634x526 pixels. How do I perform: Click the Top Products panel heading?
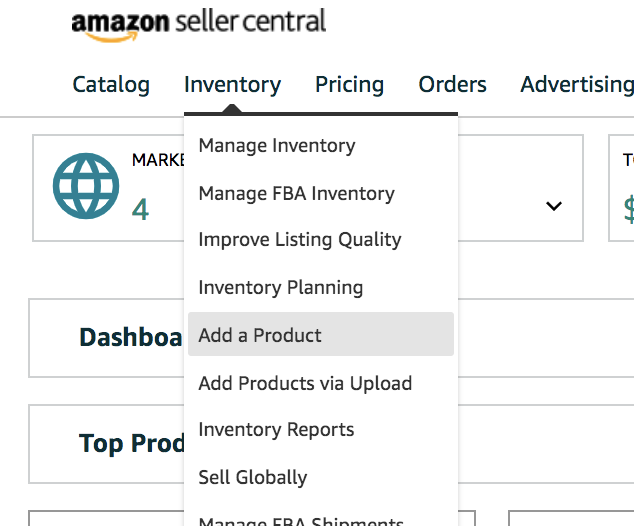(131, 443)
